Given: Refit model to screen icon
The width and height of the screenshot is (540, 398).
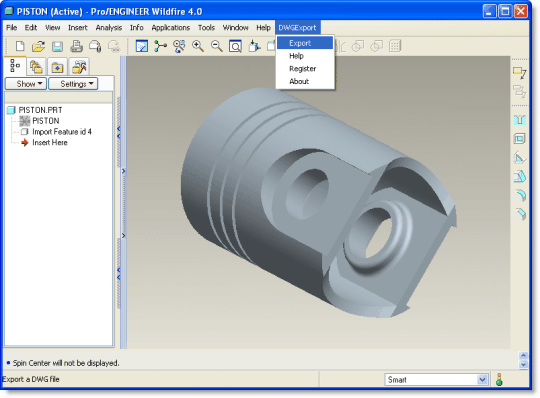Looking at the screenshot, I should pos(236,46).
